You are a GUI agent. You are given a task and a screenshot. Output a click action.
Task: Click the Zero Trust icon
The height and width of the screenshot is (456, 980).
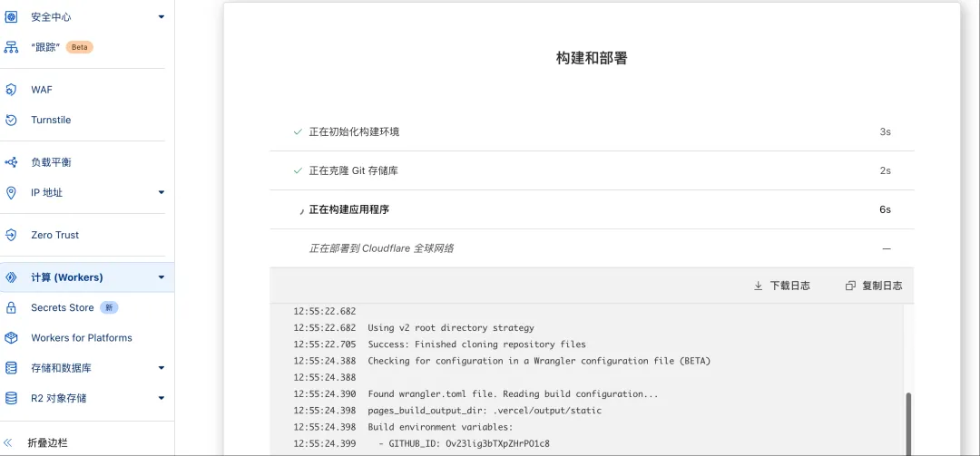11,235
